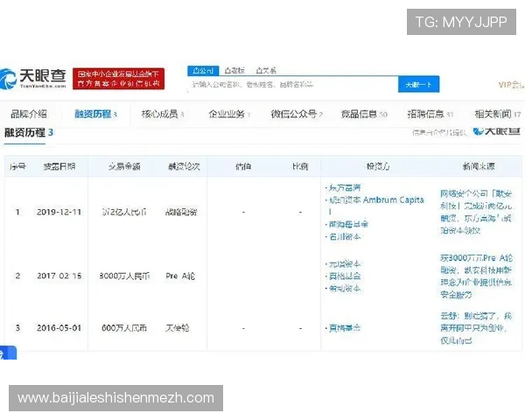Switch to the 竞品信息 50 tab

coord(364,115)
